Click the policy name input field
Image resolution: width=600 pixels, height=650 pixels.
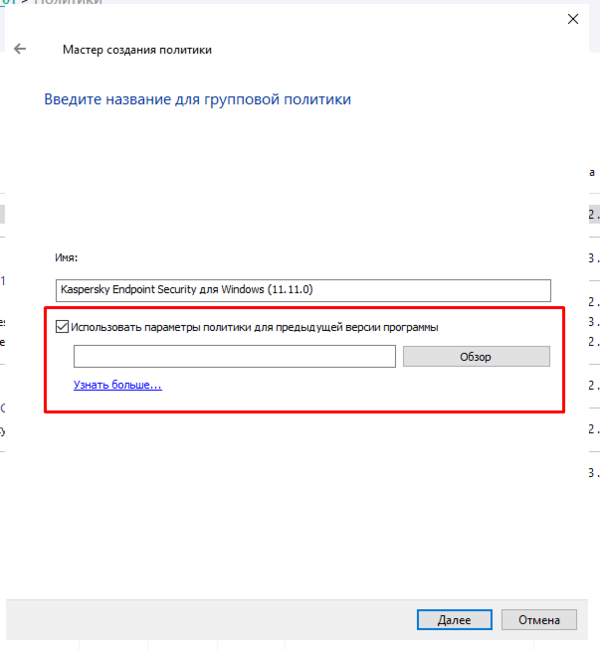click(303, 290)
